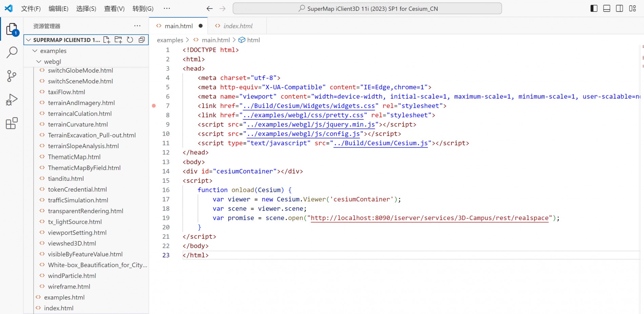Open ThematicMapByField.html file
The height and width of the screenshot is (314, 644).
84,168
